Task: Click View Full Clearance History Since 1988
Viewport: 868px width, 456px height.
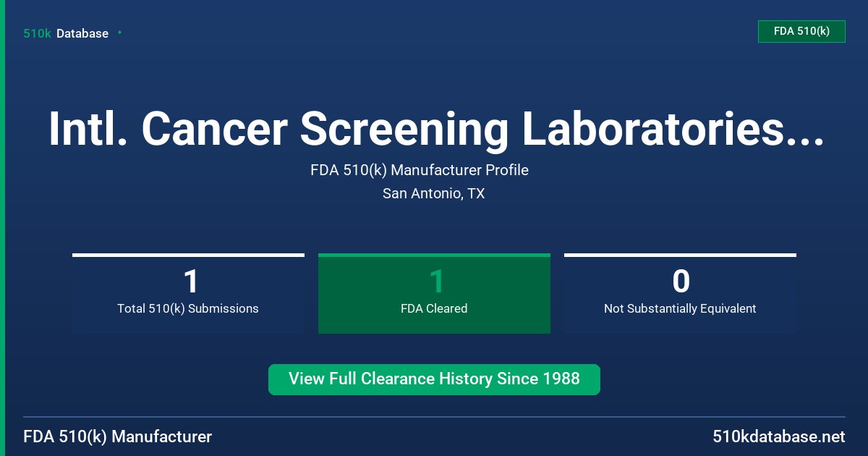Action: 434,379
